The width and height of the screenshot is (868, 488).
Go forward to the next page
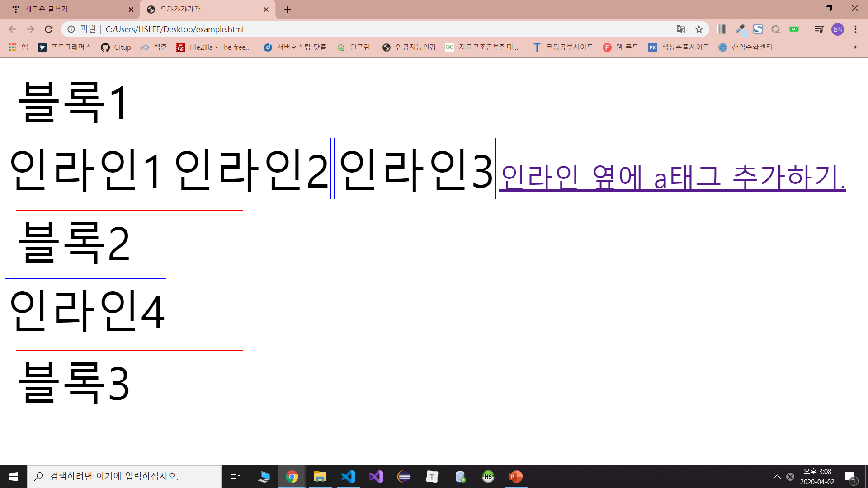point(30,29)
